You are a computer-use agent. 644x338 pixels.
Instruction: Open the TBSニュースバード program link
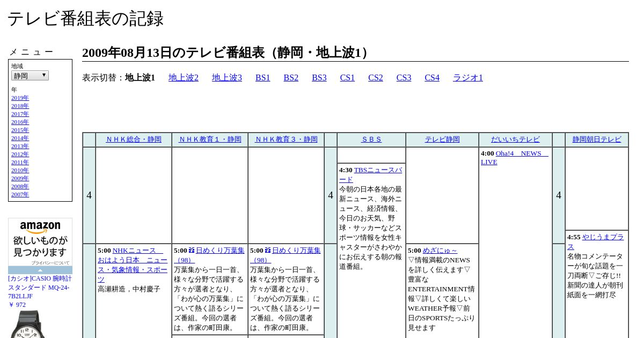tap(370, 175)
